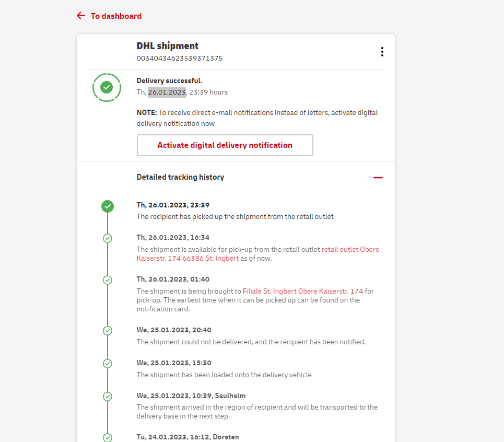Collapse the Detailed tracking history section
Image resolution: width=504 pixels, height=442 pixels.
pos(378,178)
